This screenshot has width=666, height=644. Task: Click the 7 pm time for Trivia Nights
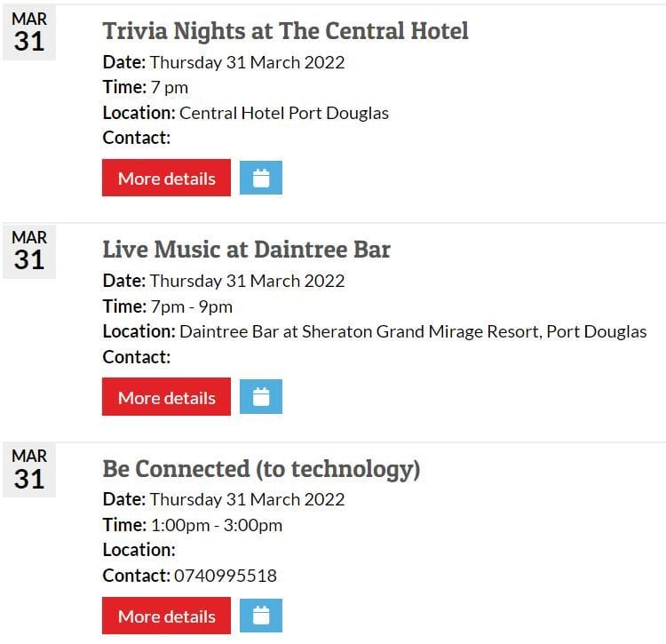pyautogui.click(x=169, y=87)
